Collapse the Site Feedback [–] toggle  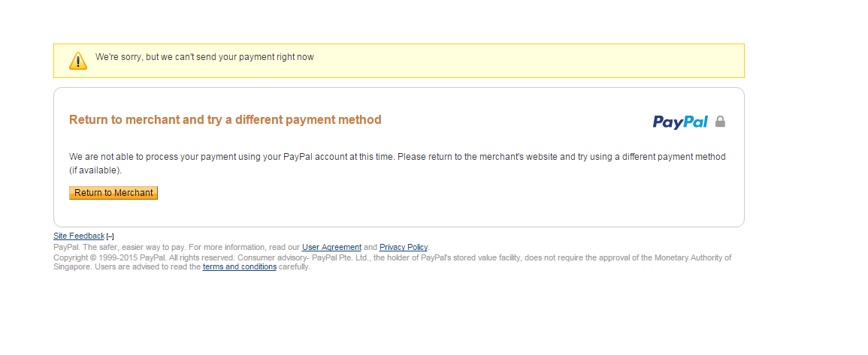click(110, 236)
